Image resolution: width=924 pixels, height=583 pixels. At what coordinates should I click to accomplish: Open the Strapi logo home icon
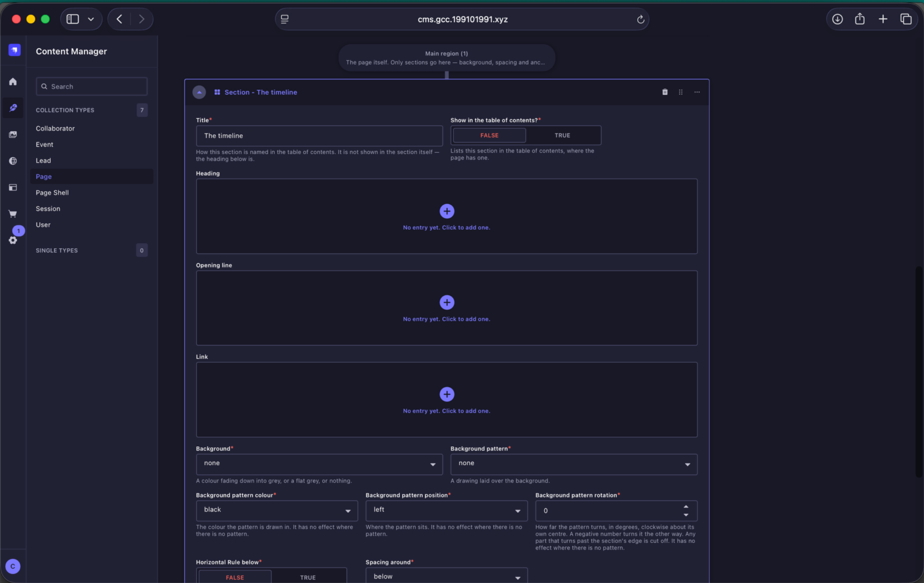[x=14, y=50]
